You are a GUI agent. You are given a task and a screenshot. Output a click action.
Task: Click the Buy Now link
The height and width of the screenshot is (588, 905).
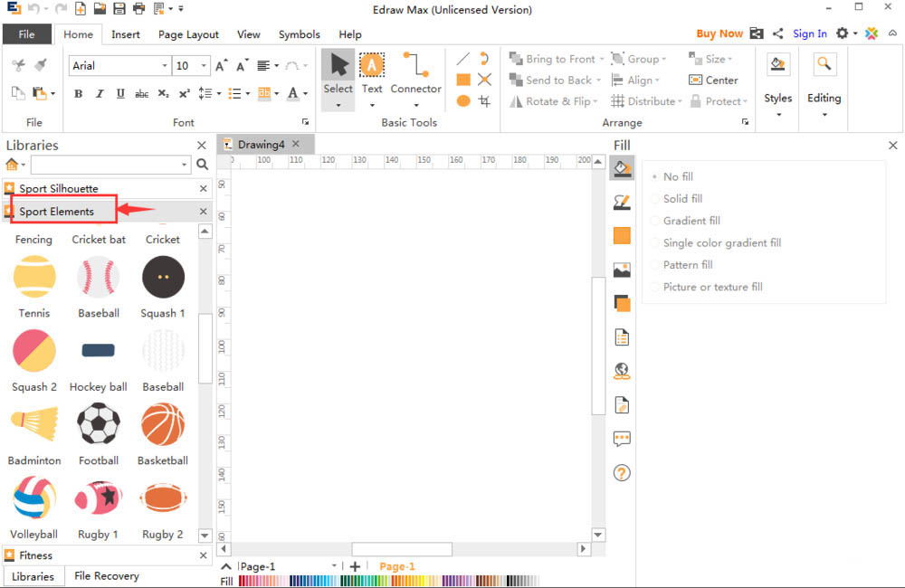[719, 33]
